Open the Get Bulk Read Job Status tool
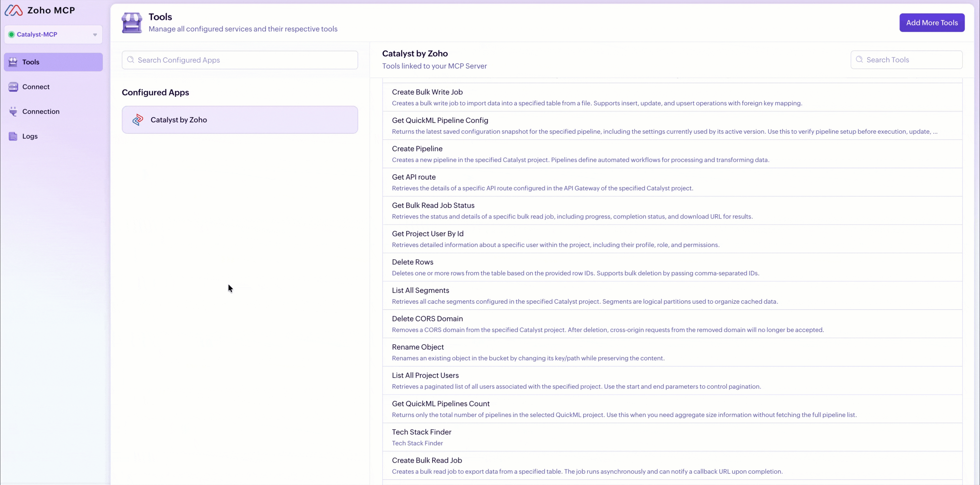The image size is (980, 485). (x=672, y=211)
